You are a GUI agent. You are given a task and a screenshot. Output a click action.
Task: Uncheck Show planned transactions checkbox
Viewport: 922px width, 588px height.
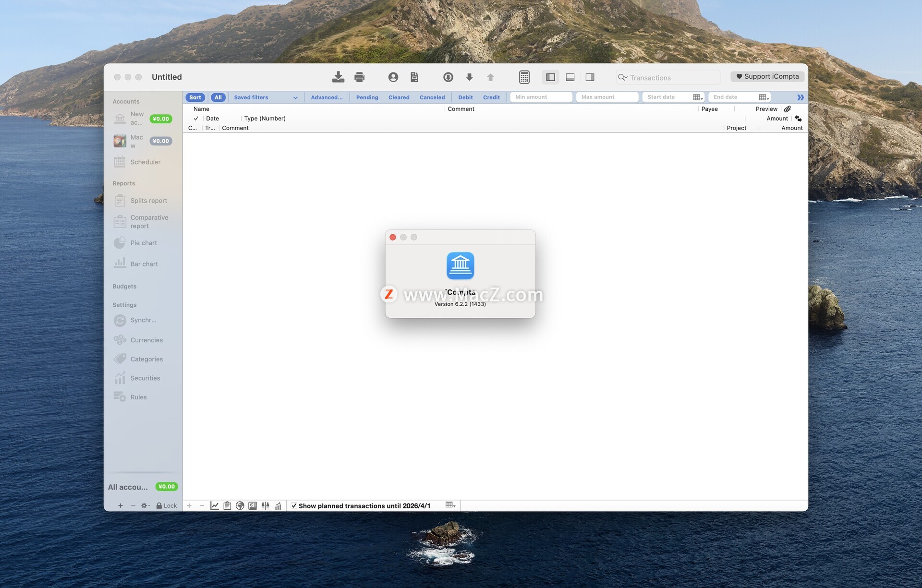pos(294,505)
